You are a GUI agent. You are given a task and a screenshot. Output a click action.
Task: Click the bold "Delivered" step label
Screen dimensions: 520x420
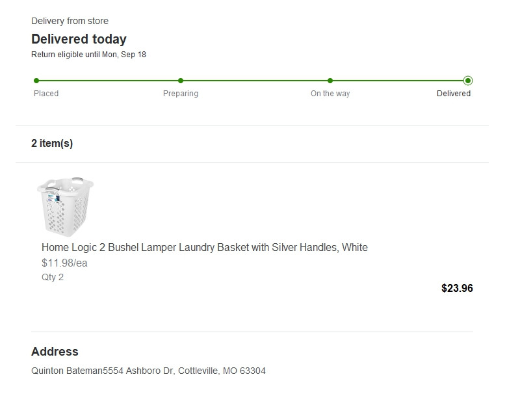click(454, 94)
